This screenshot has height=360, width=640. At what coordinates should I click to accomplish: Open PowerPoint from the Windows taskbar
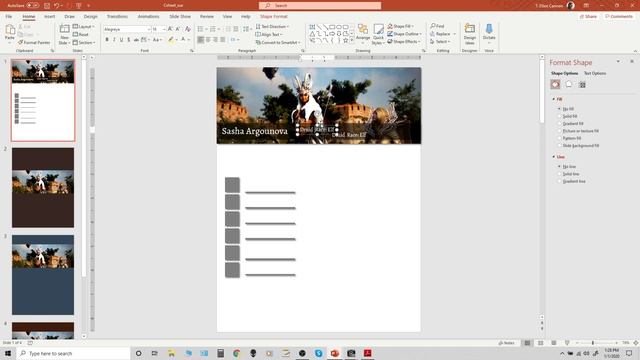tap(335, 353)
